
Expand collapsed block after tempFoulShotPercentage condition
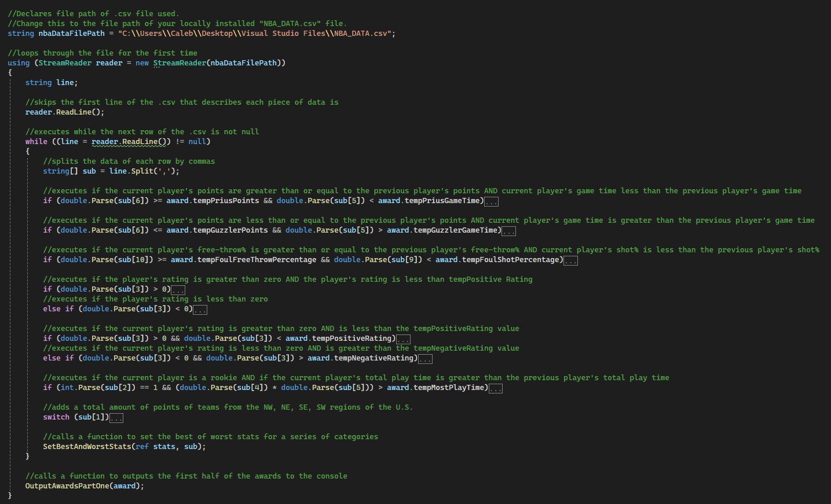570,260
